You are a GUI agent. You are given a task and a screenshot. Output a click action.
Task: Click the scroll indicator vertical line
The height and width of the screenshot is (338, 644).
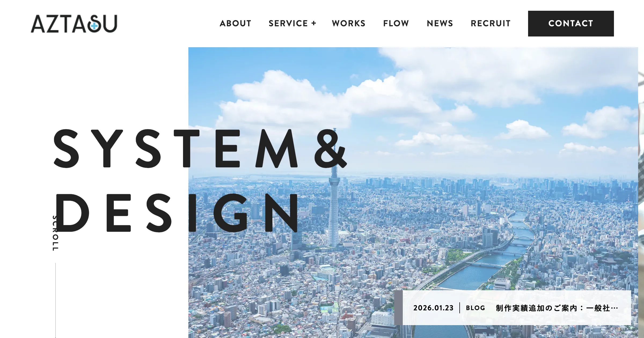56,300
